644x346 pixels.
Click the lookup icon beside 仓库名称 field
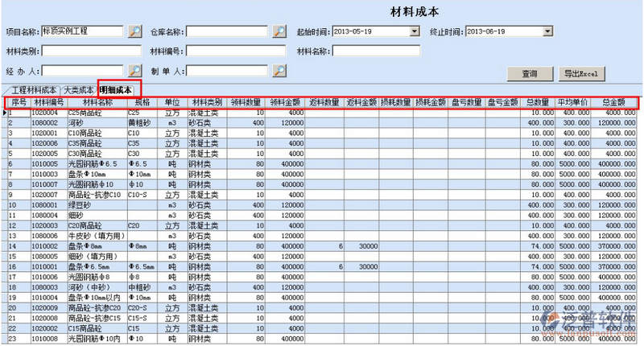click(x=279, y=31)
